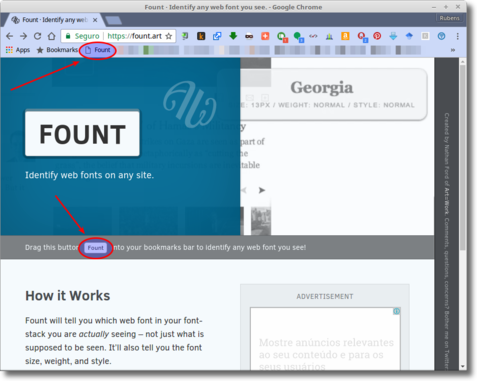477x381 pixels.
Task: Open a new tab
Action: [113, 20]
